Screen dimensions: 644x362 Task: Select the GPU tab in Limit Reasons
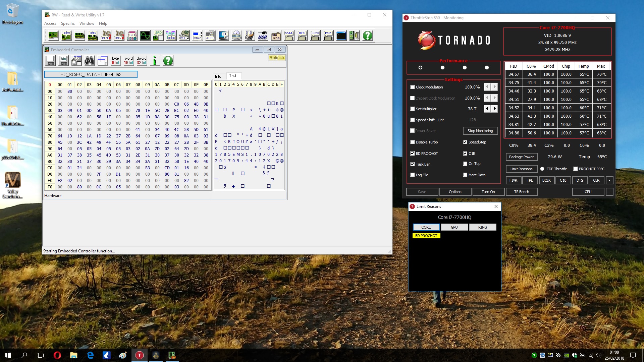point(454,227)
